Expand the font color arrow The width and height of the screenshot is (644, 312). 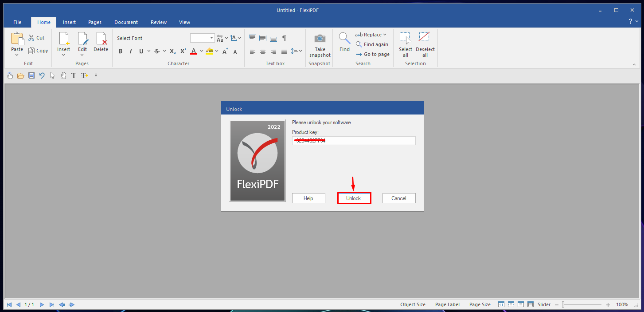coord(201,51)
